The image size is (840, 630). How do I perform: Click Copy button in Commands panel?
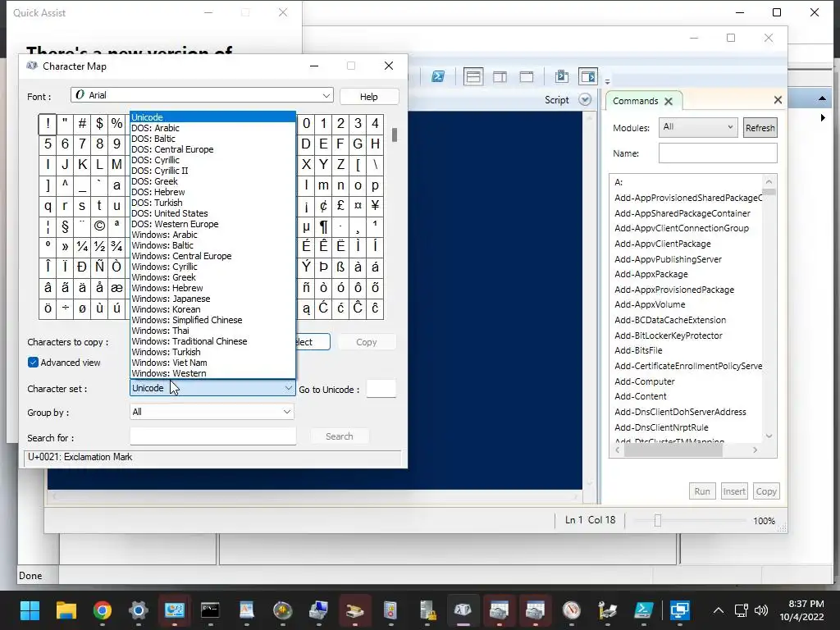[766, 491]
